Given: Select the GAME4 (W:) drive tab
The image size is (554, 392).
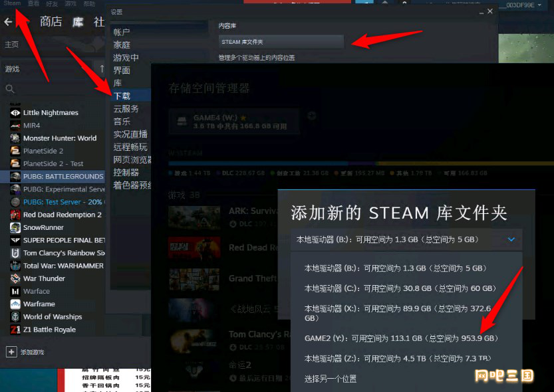Looking at the screenshot, I should tap(234, 122).
